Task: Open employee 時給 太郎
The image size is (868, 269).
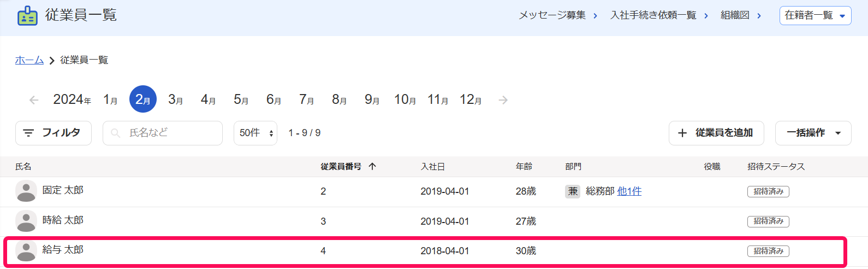Action: point(63,220)
